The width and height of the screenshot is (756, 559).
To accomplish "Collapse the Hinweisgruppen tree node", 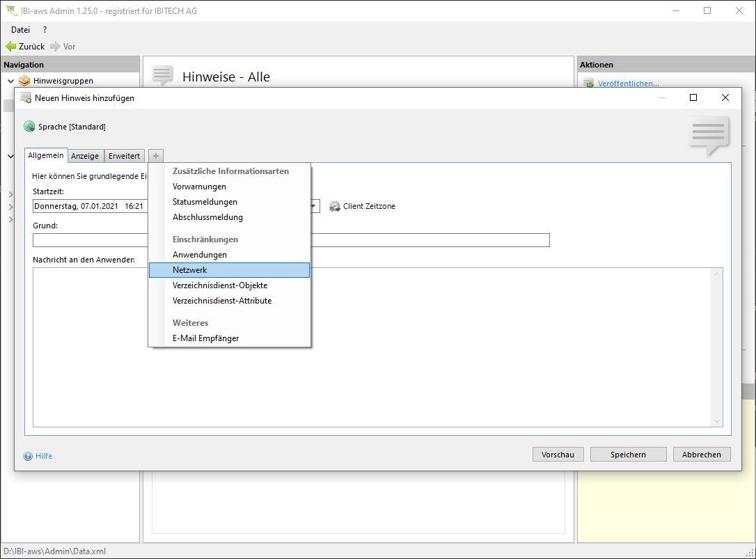I will pos(10,81).
